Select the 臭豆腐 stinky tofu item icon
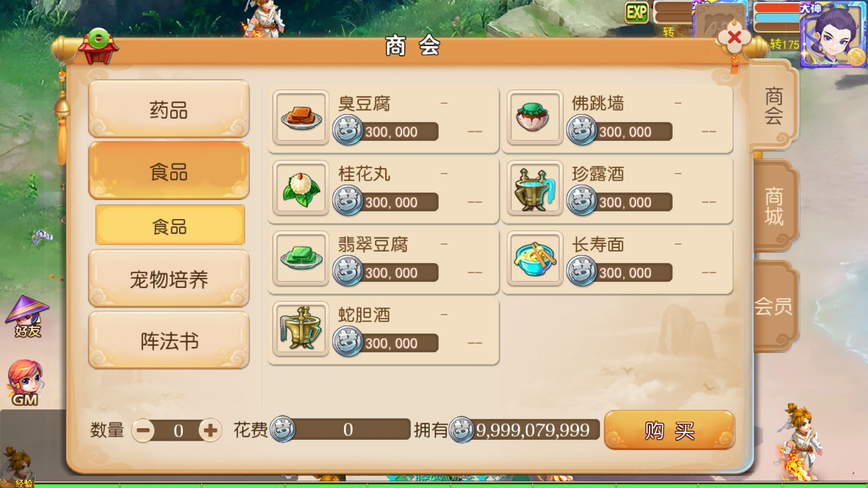Image resolution: width=868 pixels, height=488 pixels. pos(301,118)
